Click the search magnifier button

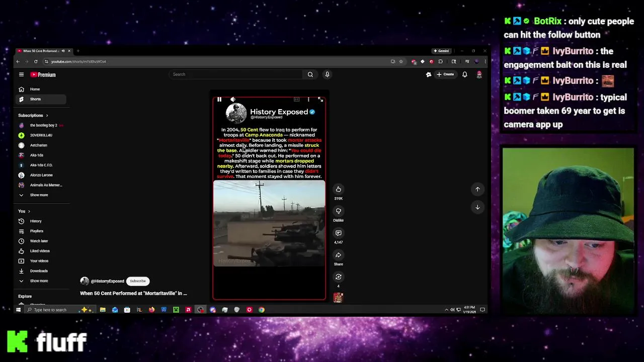coord(310,74)
